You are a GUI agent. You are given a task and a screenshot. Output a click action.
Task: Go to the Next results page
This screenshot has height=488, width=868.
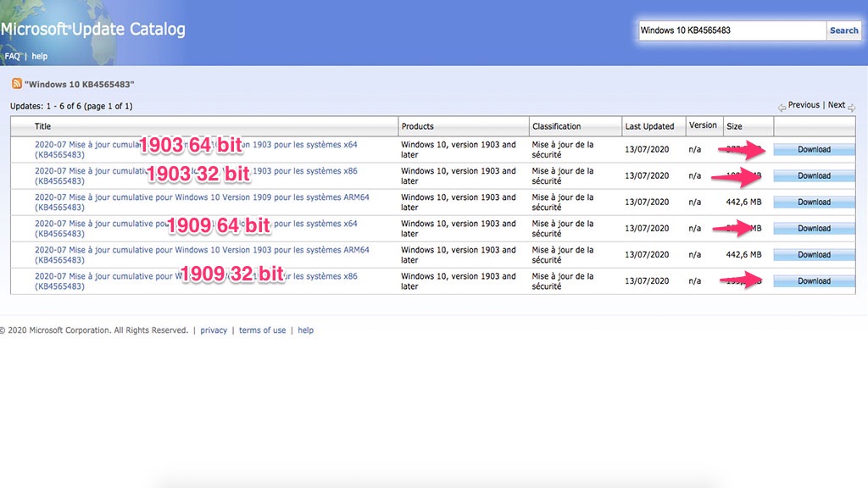click(x=837, y=104)
